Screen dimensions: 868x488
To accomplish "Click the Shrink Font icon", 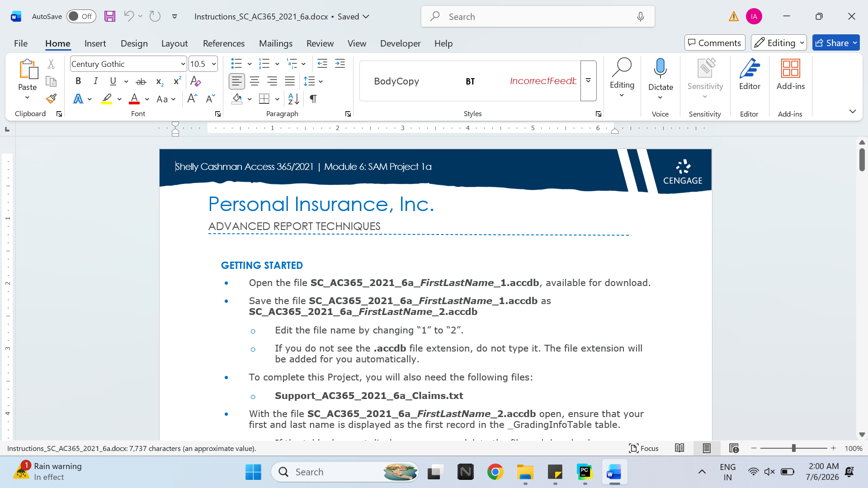I will pos(210,99).
